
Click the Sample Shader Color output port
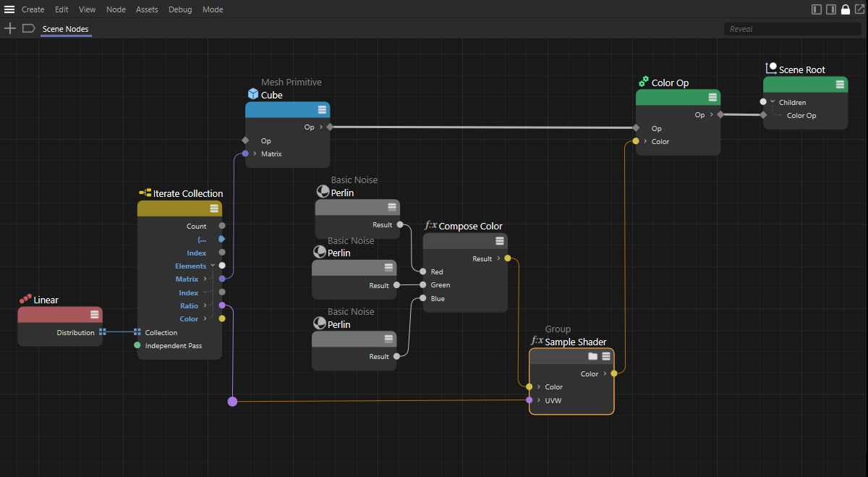coord(614,373)
